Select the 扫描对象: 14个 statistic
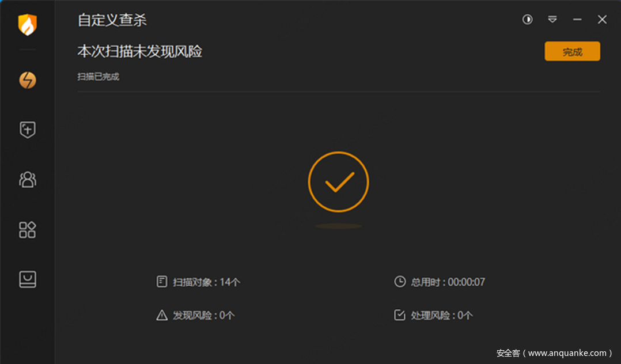The image size is (621, 364). click(x=206, y=282)
